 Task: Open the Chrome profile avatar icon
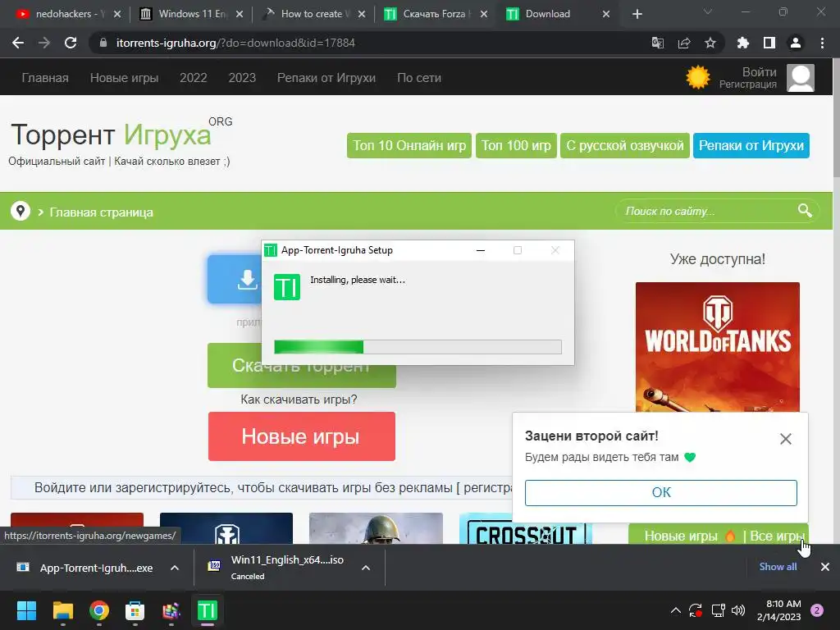(x=796, y=43)
